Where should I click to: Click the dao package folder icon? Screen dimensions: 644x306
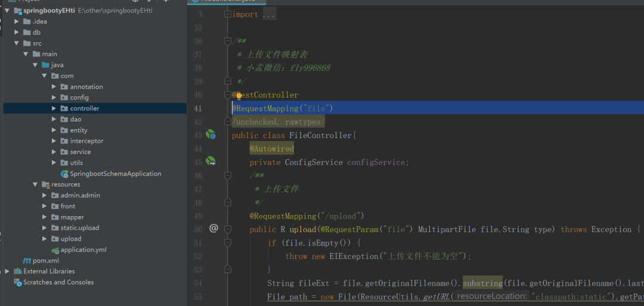tap(64, 120)
